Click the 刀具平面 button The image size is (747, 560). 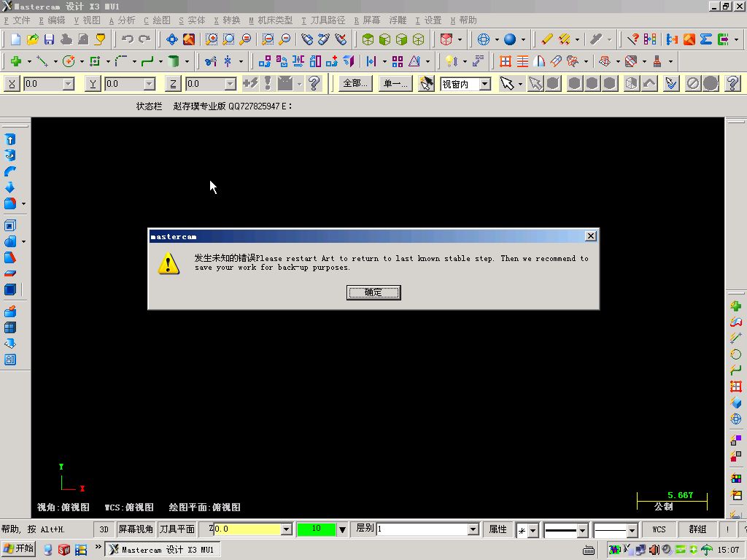(177, 529)
